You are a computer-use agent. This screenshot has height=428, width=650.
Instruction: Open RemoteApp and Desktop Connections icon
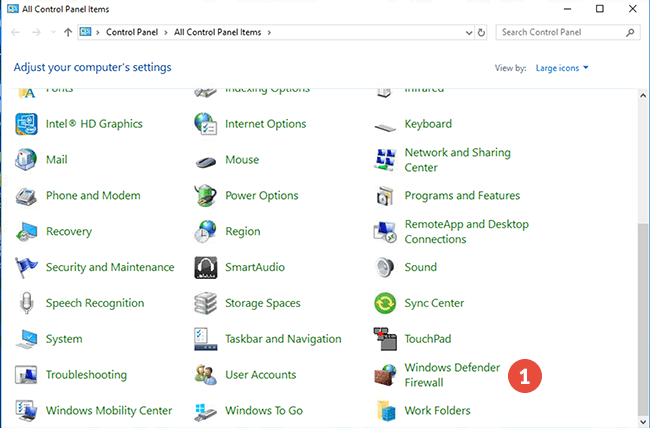(x=385, y=232)
